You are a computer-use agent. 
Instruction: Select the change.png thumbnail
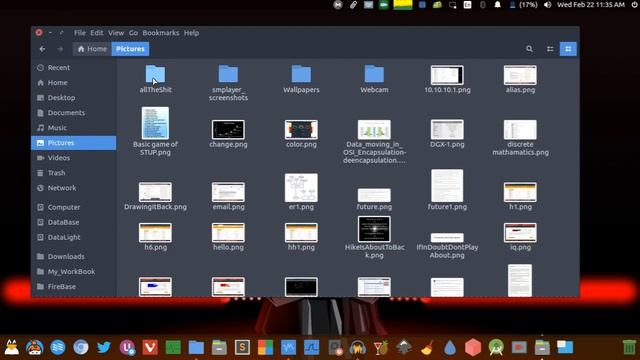click(228, 129)
